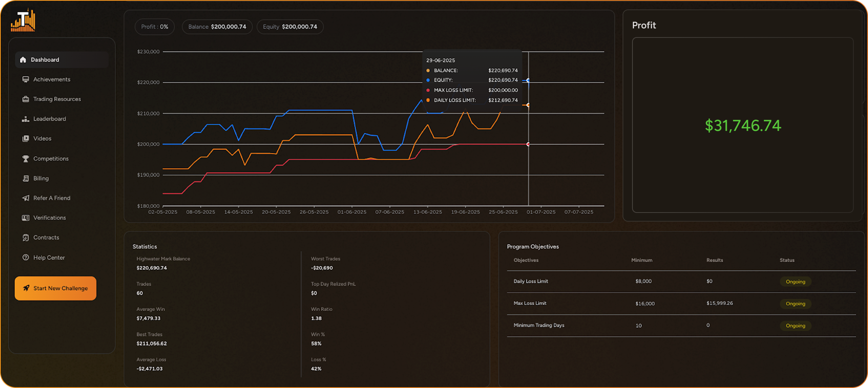The image size is (868, 388).
Task: Click the $230,000 y-axis label
Action: click(x=148, y=52)
